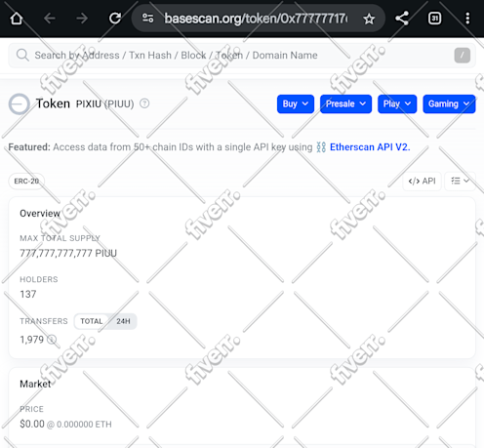
Task: Click the $0.00 price value
Action: coord(32,424)
